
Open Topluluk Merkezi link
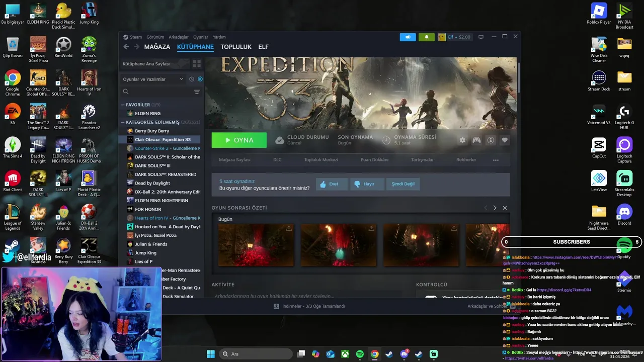coord(321,160)
